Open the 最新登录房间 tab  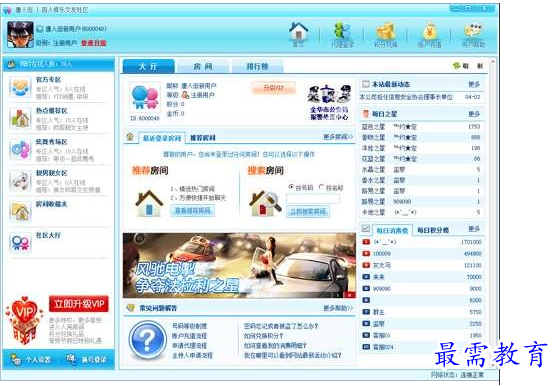pyautogui.click(x=162, y=138)
